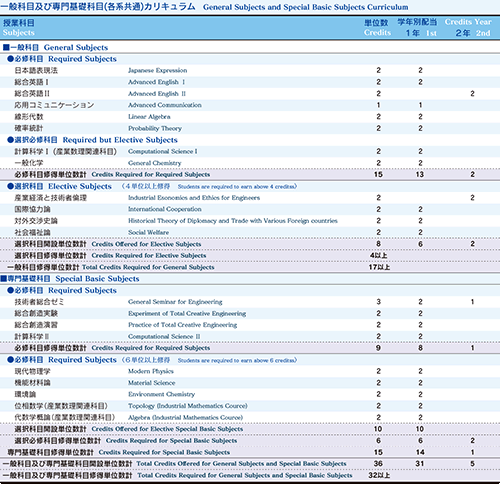Click 'Required but Elective Subjects' heading
The width and height of the screenshot is (500, 484).
[120, 140]
